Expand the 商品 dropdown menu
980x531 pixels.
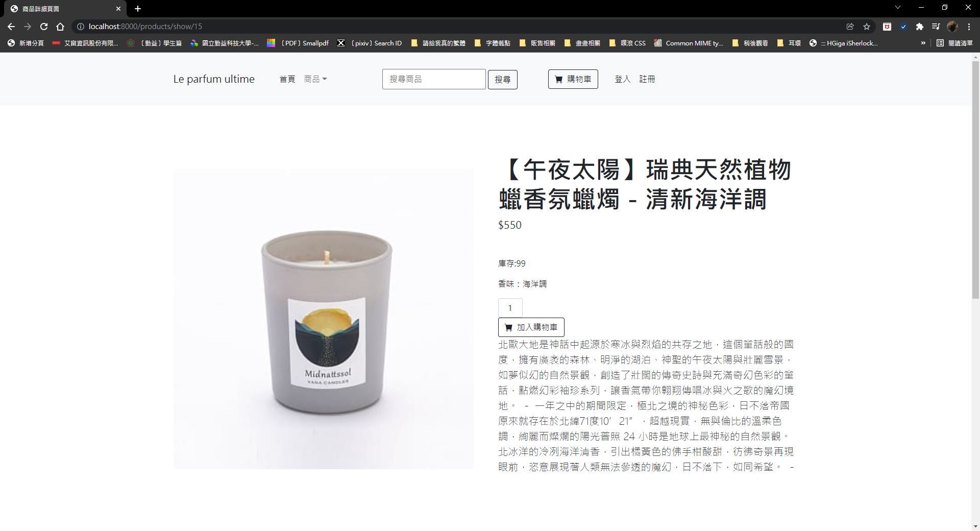[x=315, y=79]
